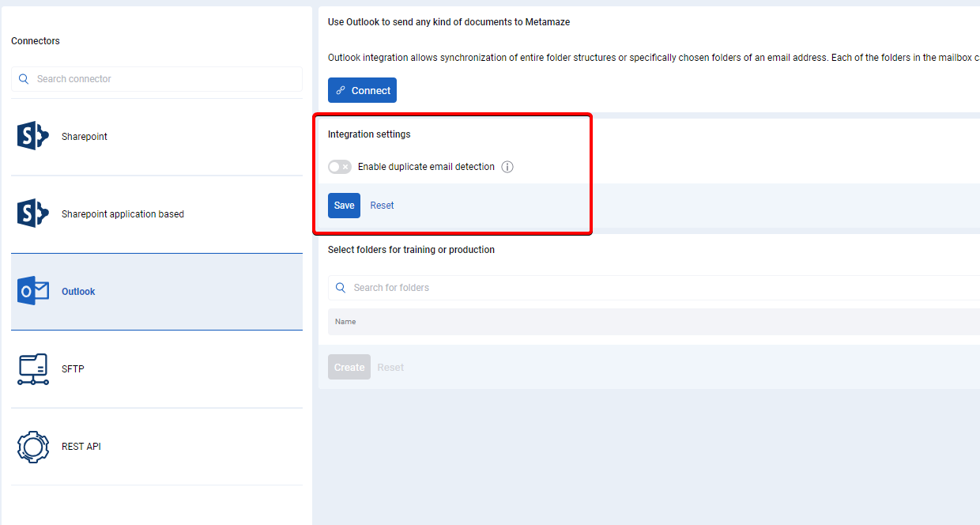Viewport: 980px width, 525px height.
Task: Focus the Search connector input
Action: pos(156,79)
